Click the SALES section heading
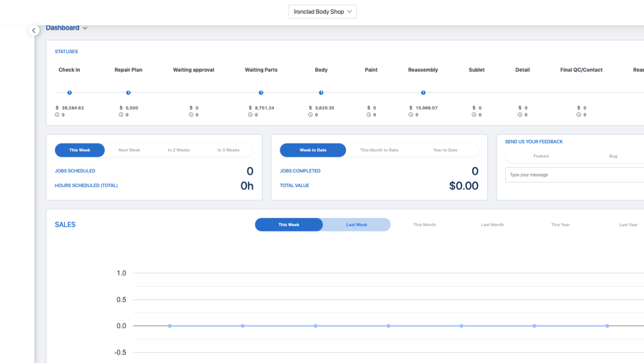Viewport: 644px width, 363px height. click(x=66, y=225)
